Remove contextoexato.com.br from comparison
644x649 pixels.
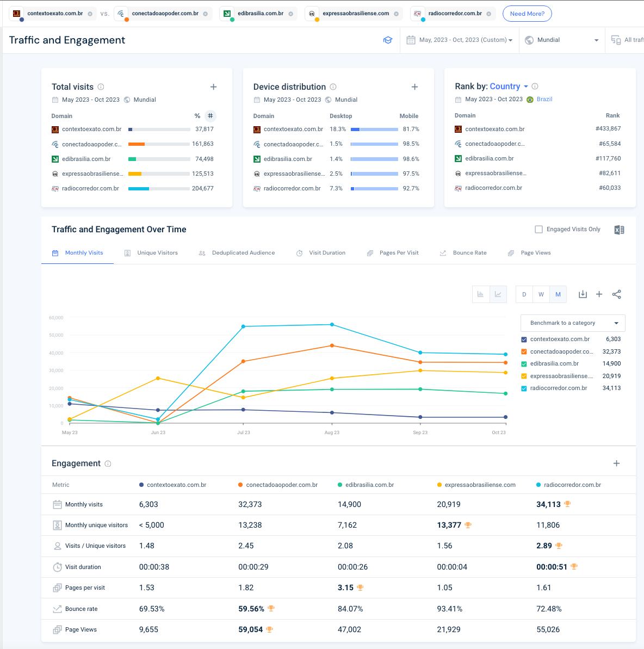coord(90,14)
